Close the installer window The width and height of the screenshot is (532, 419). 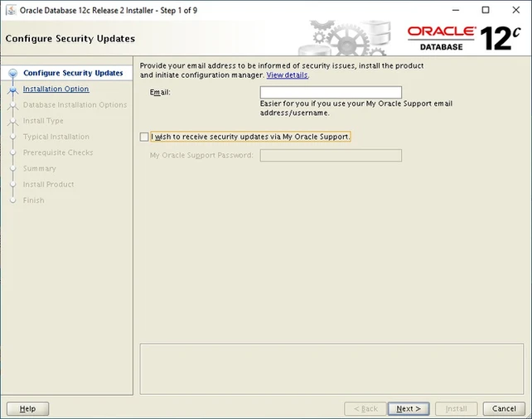(515, 10)
